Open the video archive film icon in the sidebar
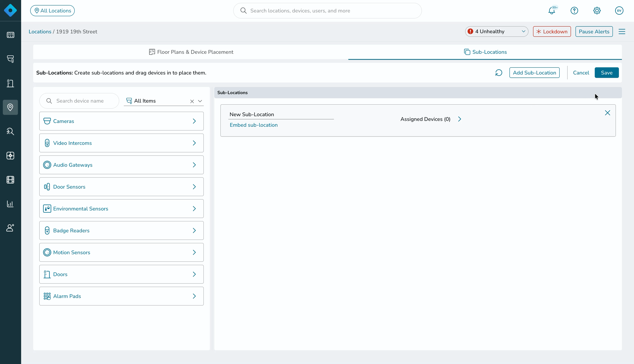Image resolution: width=634 pixels, height=364 pixels. 10,180
